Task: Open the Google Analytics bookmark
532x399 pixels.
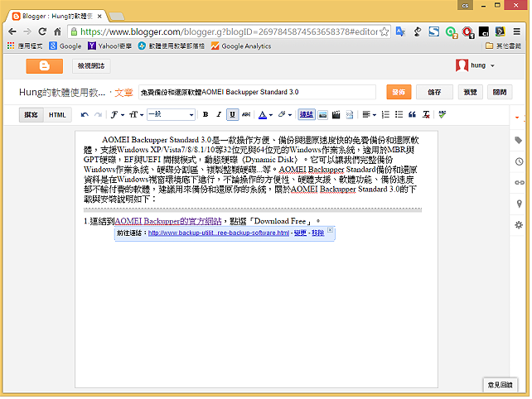Action: [241, 46]
